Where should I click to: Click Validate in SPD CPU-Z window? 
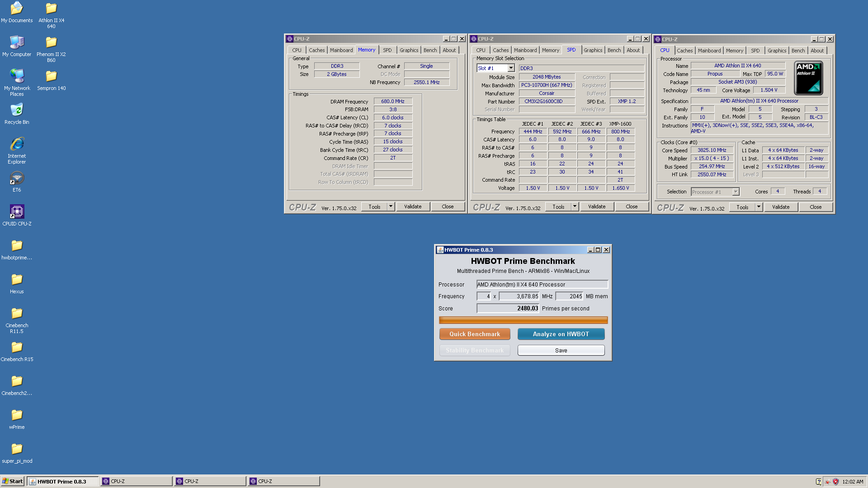[x=597, y=206]
